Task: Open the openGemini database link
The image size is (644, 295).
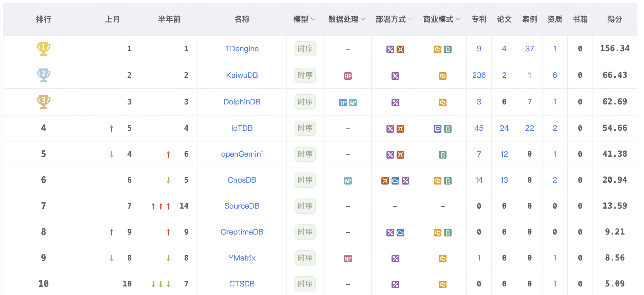Action: 242,154
